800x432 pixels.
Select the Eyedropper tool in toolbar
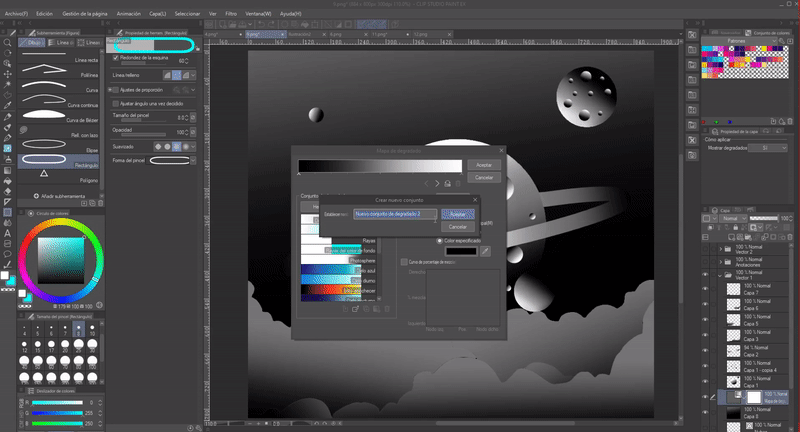pos(8,102)
